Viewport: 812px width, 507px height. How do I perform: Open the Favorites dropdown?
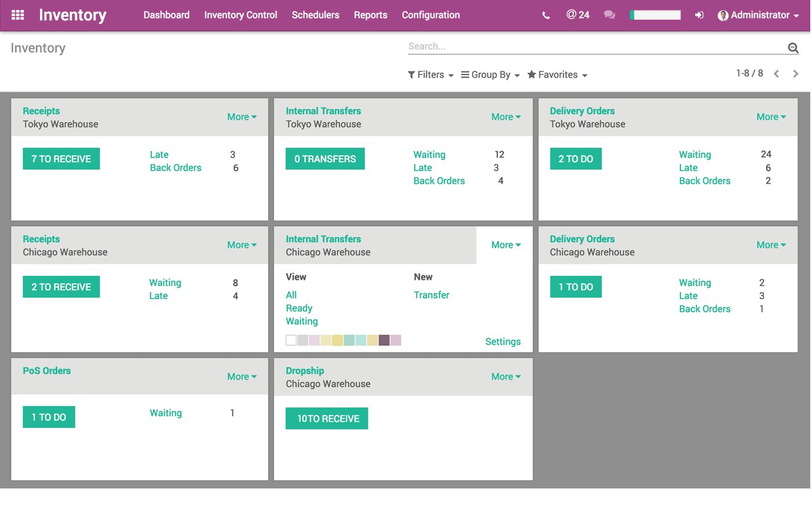557,75
